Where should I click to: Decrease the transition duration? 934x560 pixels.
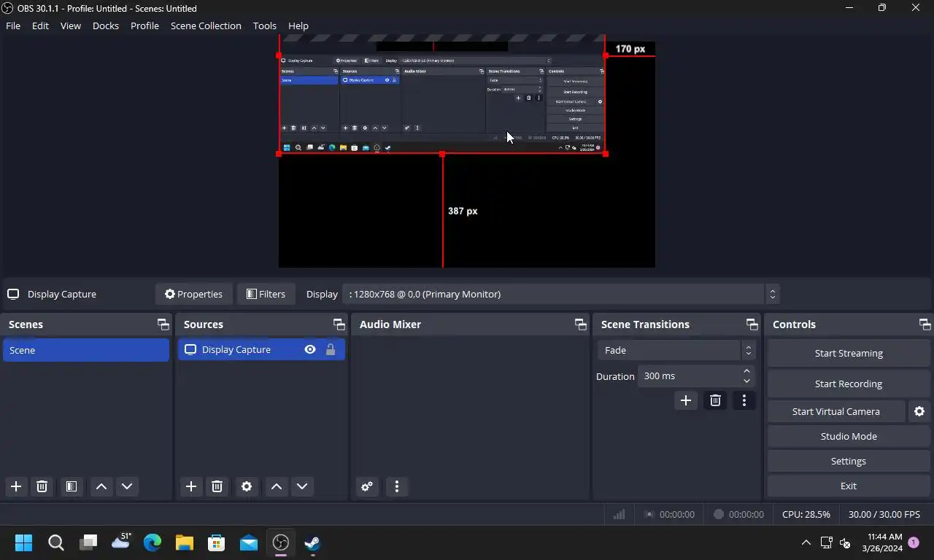[x=746, y=381]
